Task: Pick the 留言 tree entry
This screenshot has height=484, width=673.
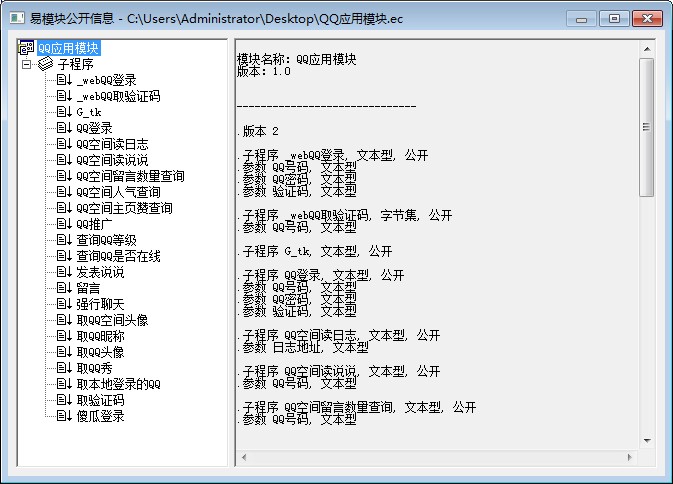Action: [88, 288]
